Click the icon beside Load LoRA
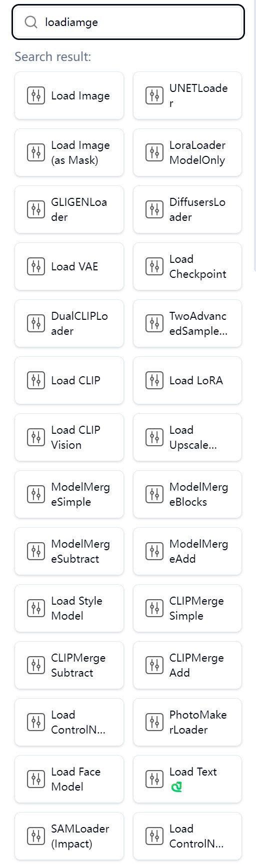This screenshot has width=256, height=868. pos(154,380)
